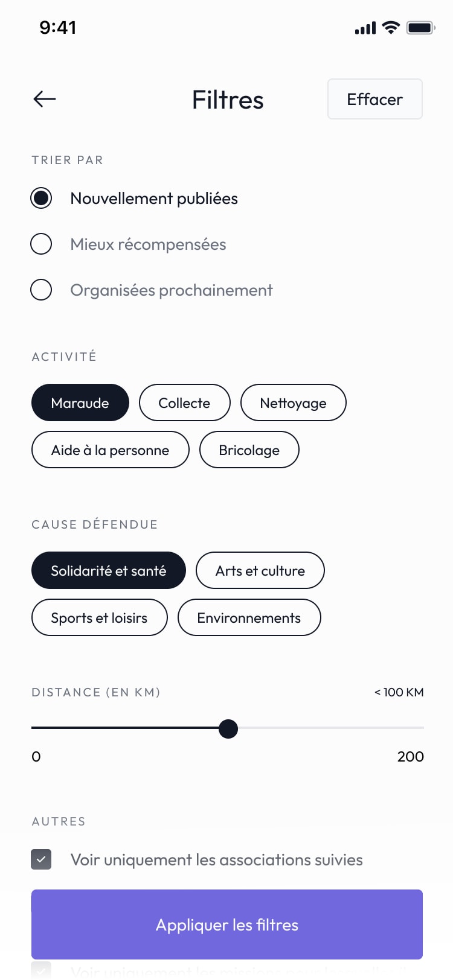Tap the cellular signal icon
Viewport: 453px width, 980px height.
click(x=365, y=28)
